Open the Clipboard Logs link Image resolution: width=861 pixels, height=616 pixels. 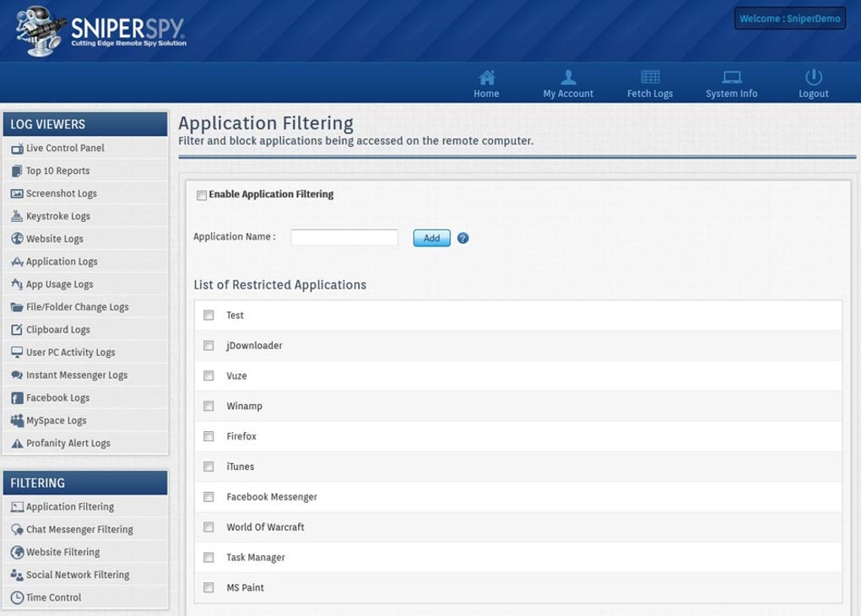click(x=58, y=329)
